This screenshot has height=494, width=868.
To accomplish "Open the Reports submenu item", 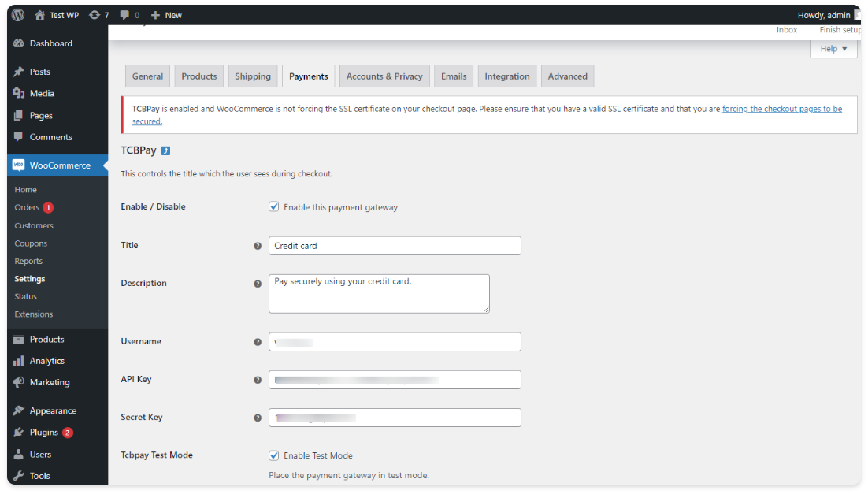I will pyautogui.click(x=28, y=261).
